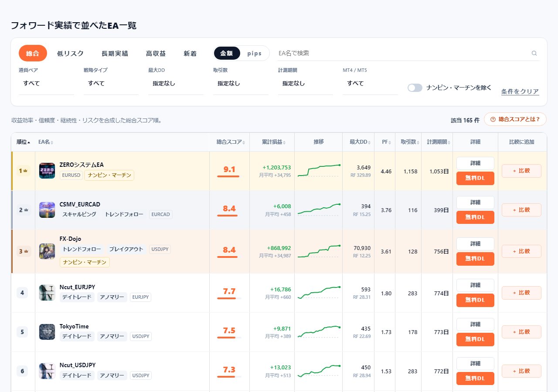Switch to 新着 tab

190,53
